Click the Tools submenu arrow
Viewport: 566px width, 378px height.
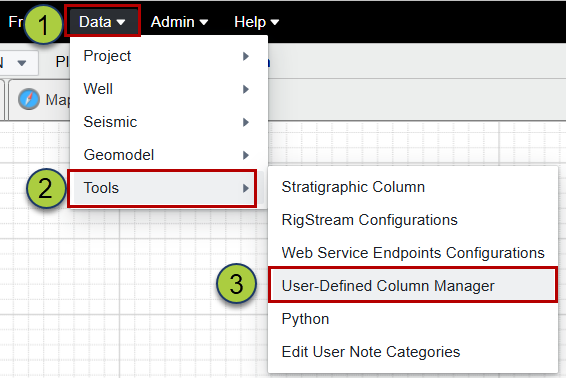pyautogui.click(x=246, y=188)
